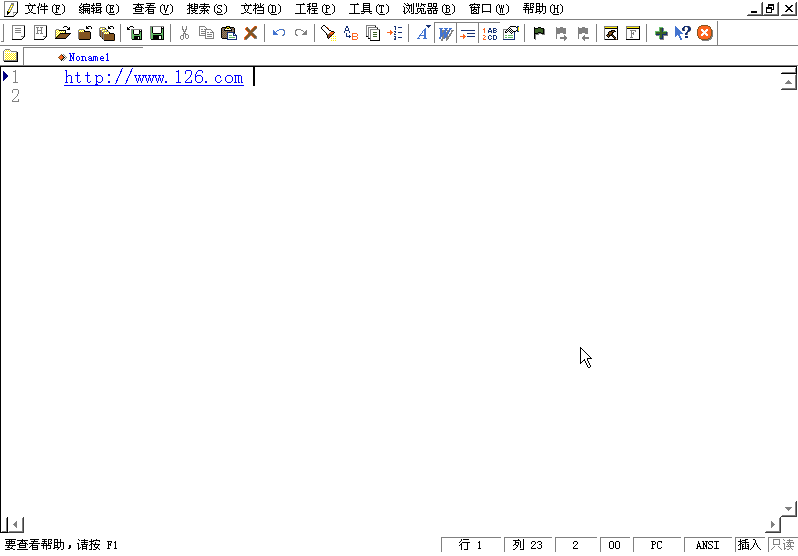The height and width of the screenshot is (556, 798).
Task: Create a new text document
Action: (x=18, y=33)
